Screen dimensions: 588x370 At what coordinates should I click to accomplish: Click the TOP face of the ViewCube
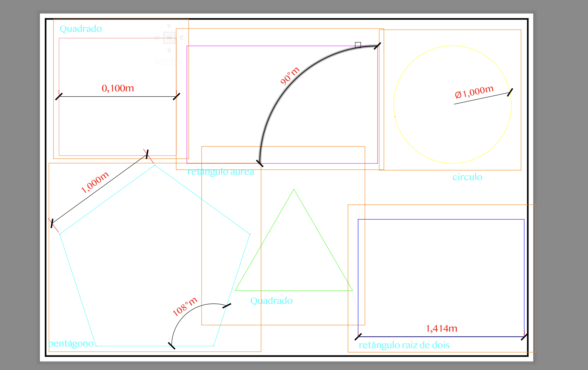pos(169,38)
